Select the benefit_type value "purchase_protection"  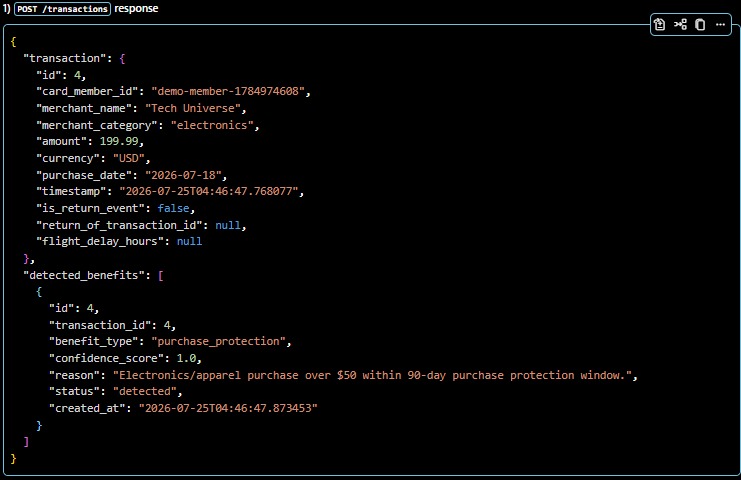click(218, 341)
